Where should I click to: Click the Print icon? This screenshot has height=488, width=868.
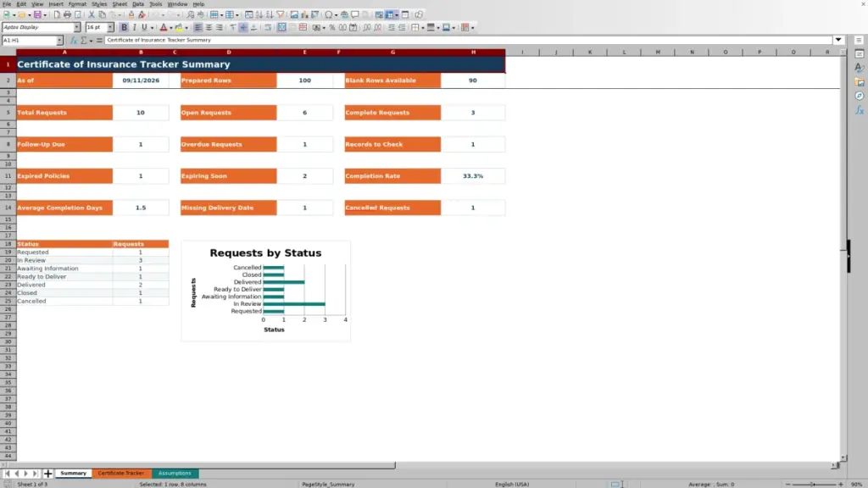pos(67,14)
